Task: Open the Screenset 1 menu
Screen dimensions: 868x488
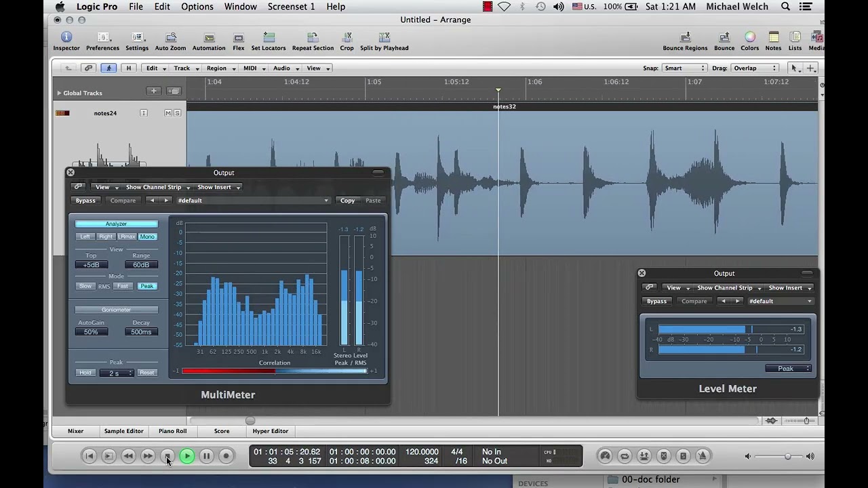Action: (x=292, y=7)
